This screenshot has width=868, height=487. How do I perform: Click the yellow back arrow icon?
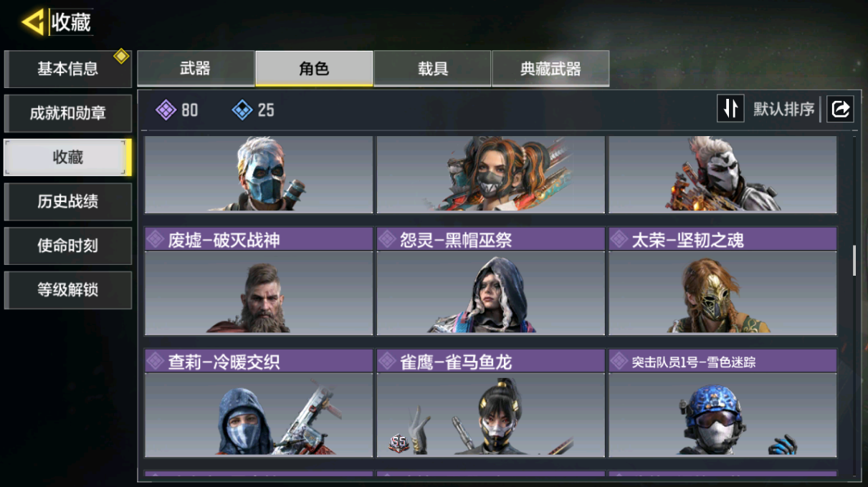click(33, 22)
